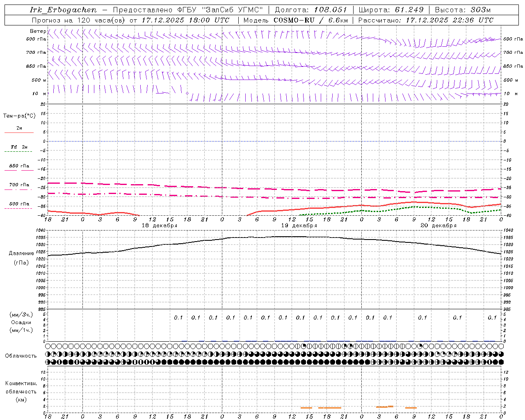This screenshot has width=525, height=420.
Task: Click the 'Осадки' precipitation label
Action: point(21,322)
